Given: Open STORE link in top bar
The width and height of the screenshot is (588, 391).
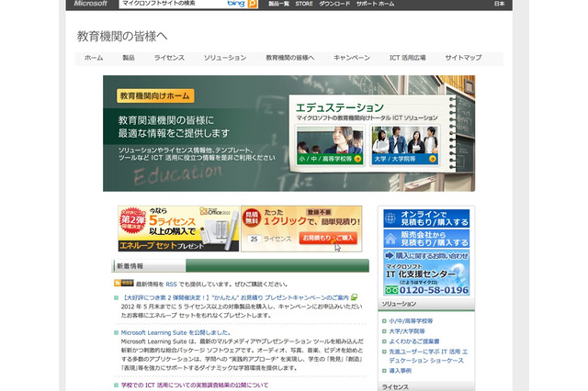Looking at the screenshot, I should (304, 4).
